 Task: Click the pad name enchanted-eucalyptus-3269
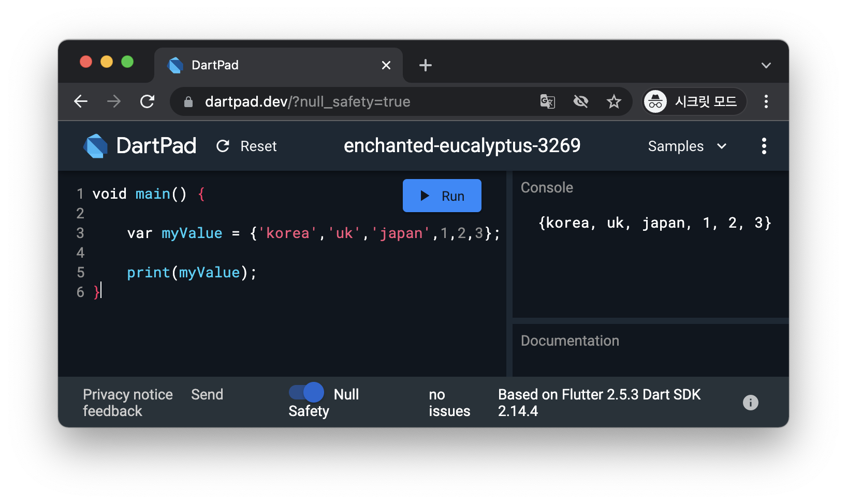tap(462, 146)
